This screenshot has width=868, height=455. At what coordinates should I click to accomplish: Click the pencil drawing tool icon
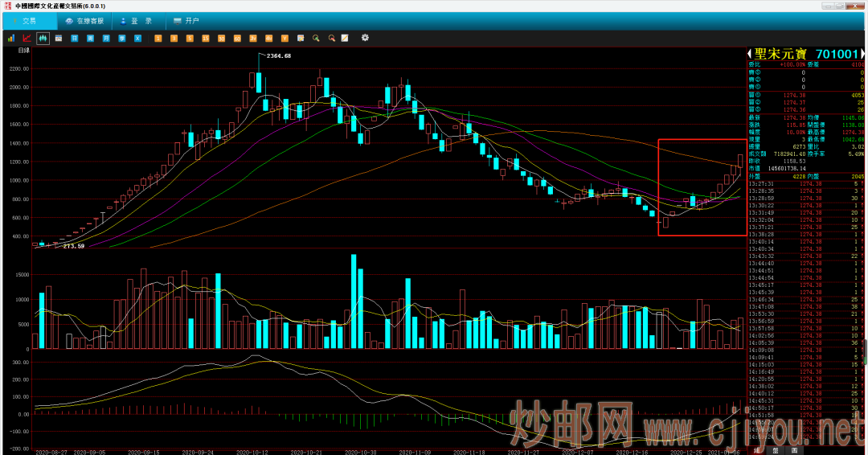point(345,38)
